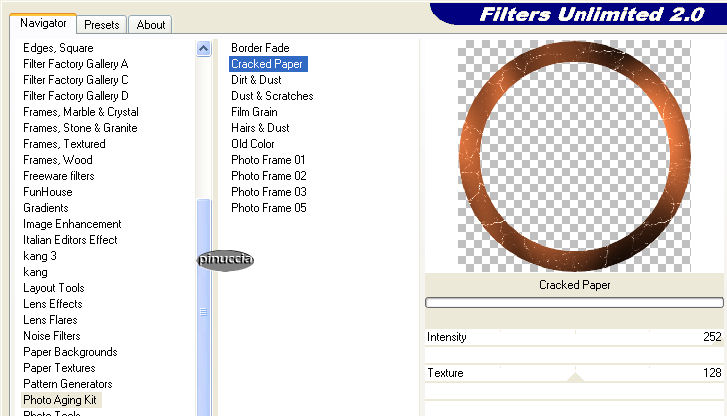The height and width of the screenshot is (416, 727).
Task: Select Frames, Marble & Crystal category
Action: point(81,112)
